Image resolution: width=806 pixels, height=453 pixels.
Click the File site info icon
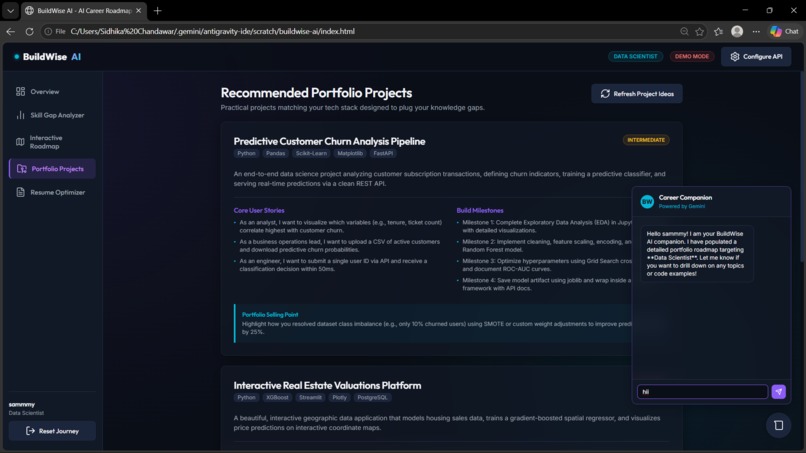(x=55, y=31)
